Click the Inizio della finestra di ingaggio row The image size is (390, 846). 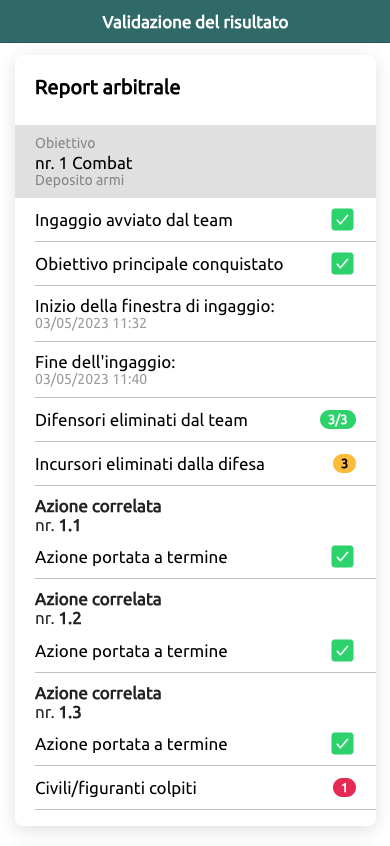click(x=195, y=315)
